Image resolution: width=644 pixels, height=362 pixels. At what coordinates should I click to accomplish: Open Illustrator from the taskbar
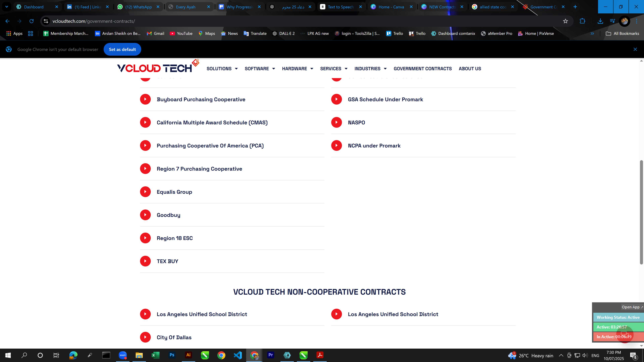(x=189, y=355)
